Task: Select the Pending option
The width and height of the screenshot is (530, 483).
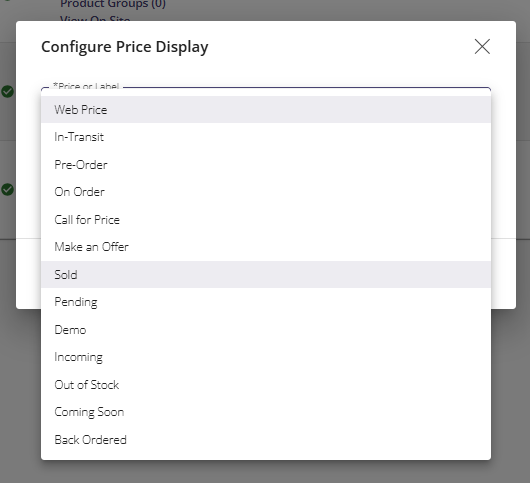Action: [266, 302]
